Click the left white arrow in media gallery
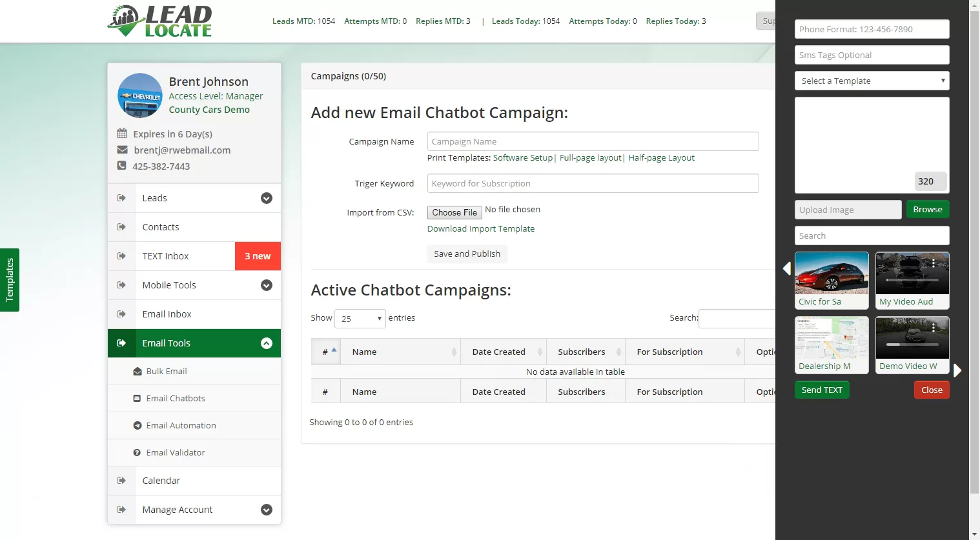The width and height of the screenshot is (980, 540). (786, 268)
